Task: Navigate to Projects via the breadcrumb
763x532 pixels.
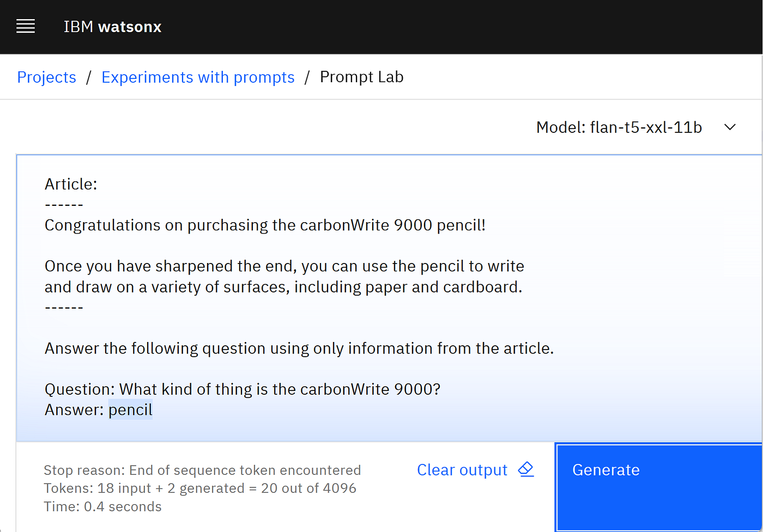Action: coord(46,77)
